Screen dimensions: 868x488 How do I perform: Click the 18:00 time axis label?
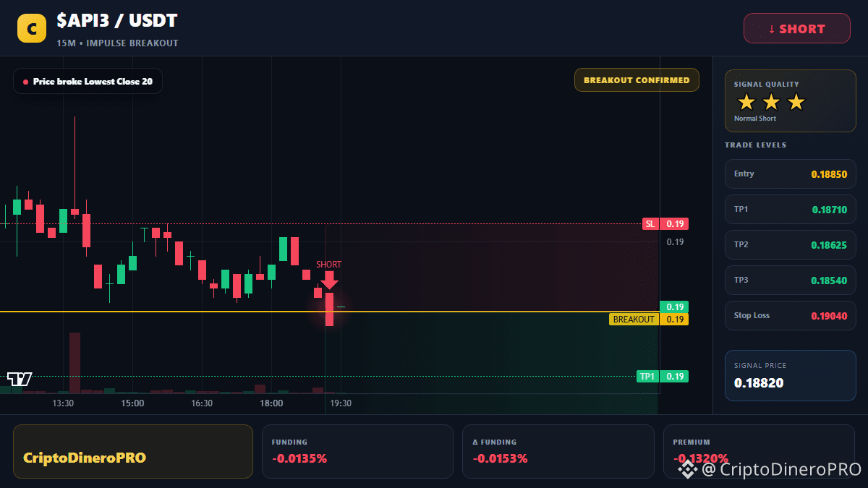[x=271, y=403]
